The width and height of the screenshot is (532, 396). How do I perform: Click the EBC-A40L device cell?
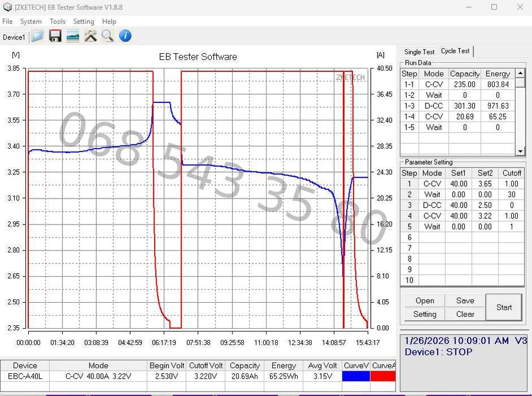(x=25, y=376)
